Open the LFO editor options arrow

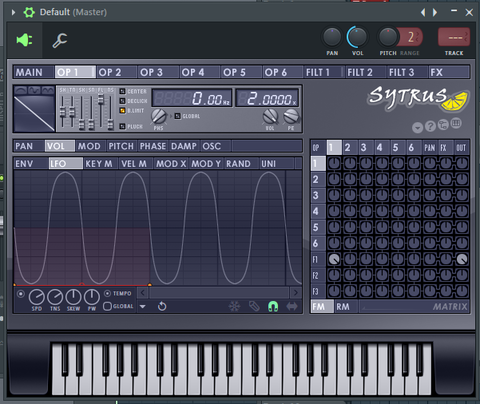tap(143, 306)
